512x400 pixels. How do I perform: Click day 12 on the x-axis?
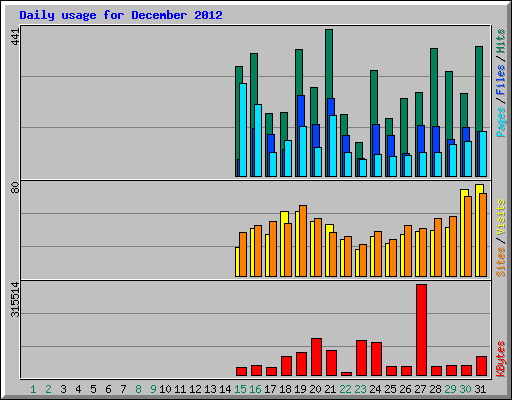195,389
